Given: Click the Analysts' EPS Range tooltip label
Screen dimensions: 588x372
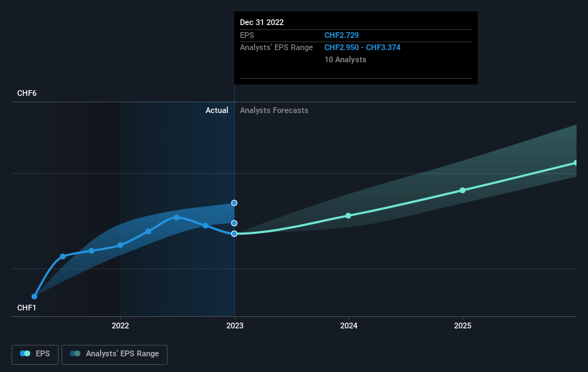Looking at the screenshot, I should pyautogui.click(x=276, y=48).
